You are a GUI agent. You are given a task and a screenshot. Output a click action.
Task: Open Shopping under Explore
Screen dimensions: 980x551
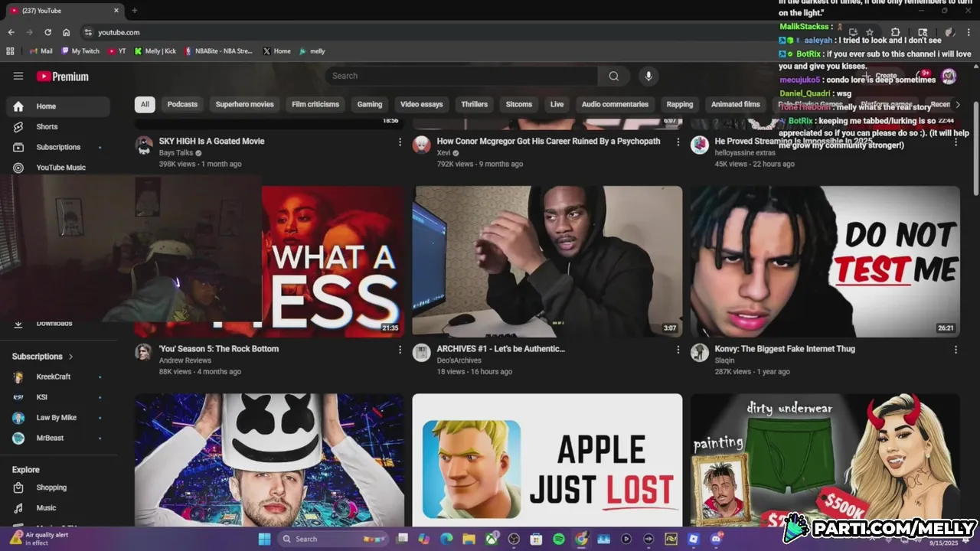pos(58,487)
